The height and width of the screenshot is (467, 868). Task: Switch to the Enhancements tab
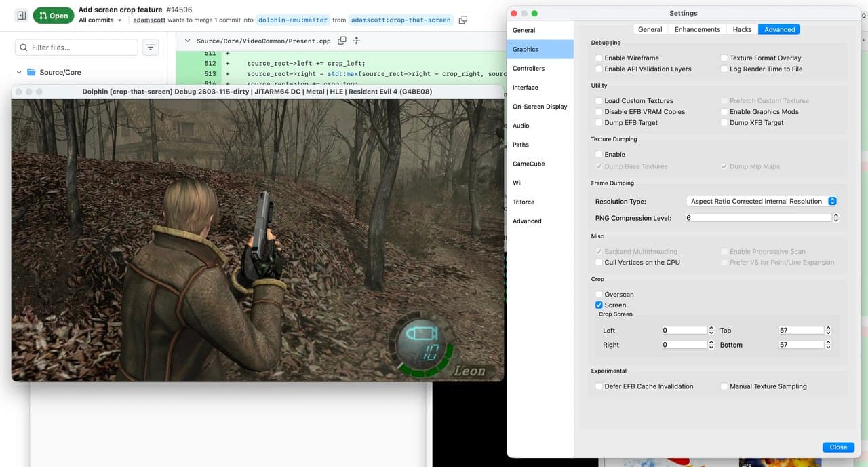pyautogui.click(x=697, y=29)
